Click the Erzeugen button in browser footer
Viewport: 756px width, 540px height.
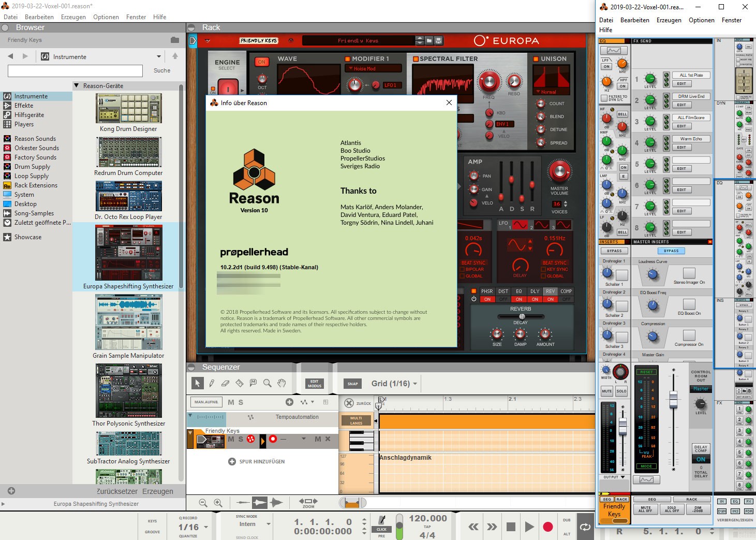(x=157, y=491)
